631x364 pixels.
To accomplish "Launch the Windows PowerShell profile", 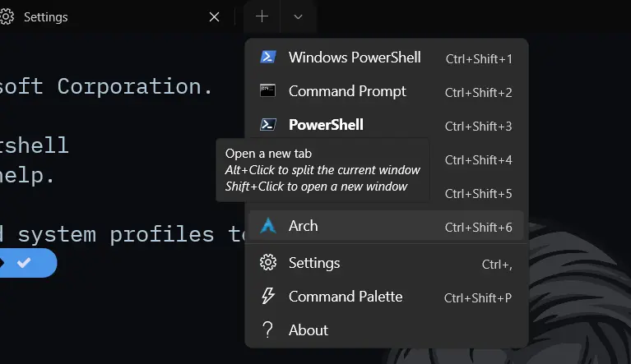I will (x=387, y=58).
